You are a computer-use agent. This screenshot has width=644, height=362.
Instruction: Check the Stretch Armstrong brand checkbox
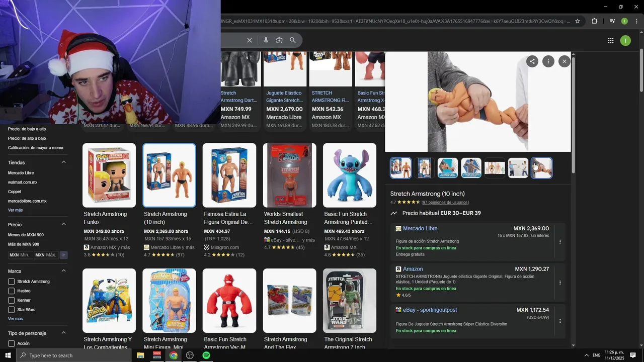coord(11,282)
